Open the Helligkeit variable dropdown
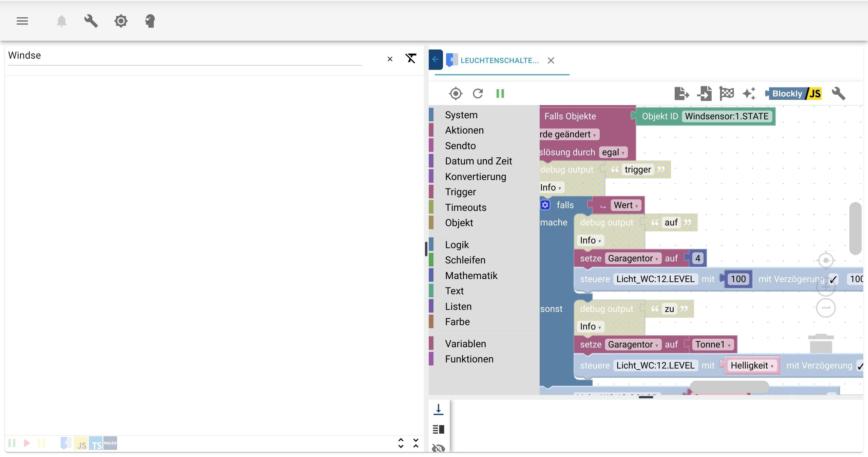The image size is (868, 457). pos(752,365)
